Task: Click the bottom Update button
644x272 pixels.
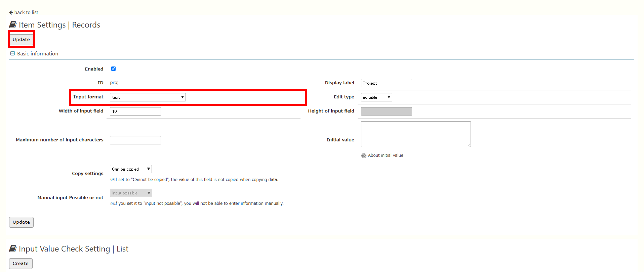Action: (x=21, y=222)
